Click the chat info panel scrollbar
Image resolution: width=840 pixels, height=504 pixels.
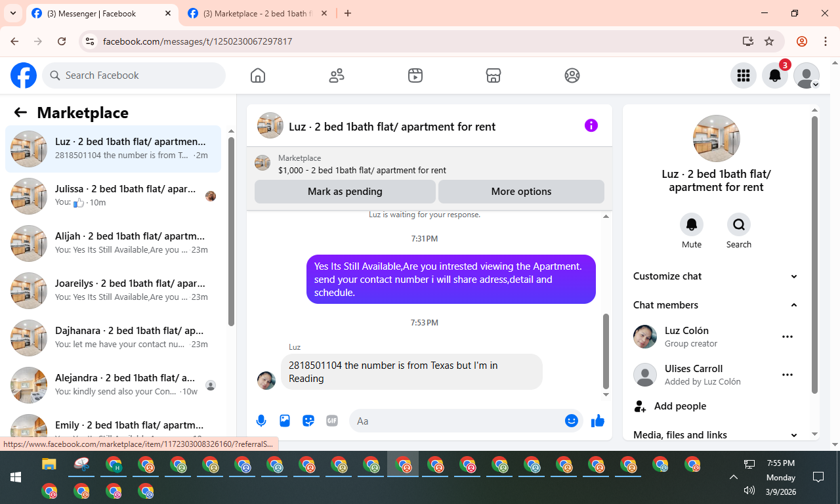(814, 255)
